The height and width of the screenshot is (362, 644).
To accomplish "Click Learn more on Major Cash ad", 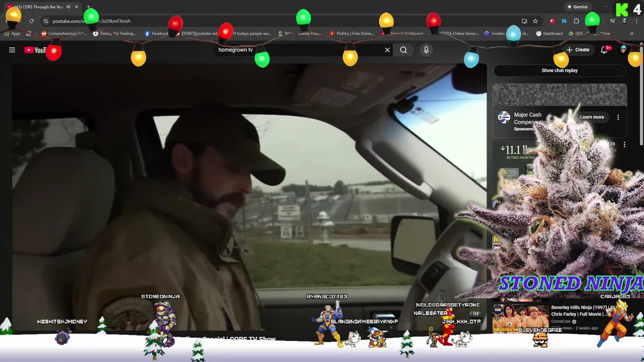I will 592,117.
